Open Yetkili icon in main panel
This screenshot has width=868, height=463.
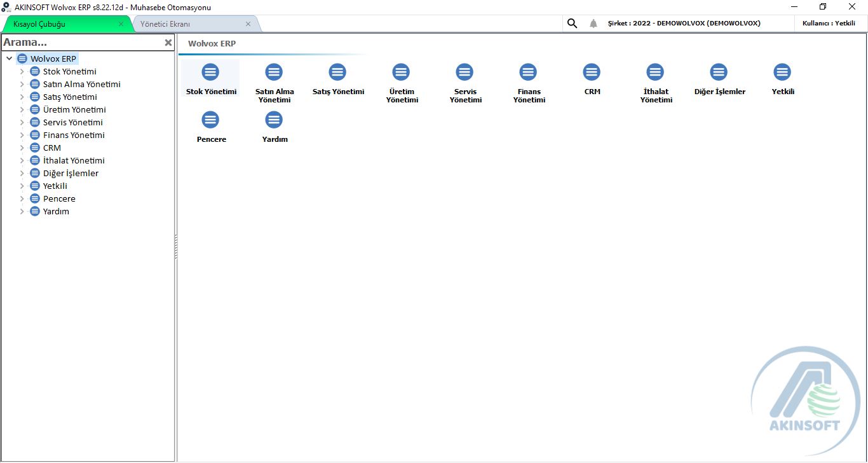(782, 72)
